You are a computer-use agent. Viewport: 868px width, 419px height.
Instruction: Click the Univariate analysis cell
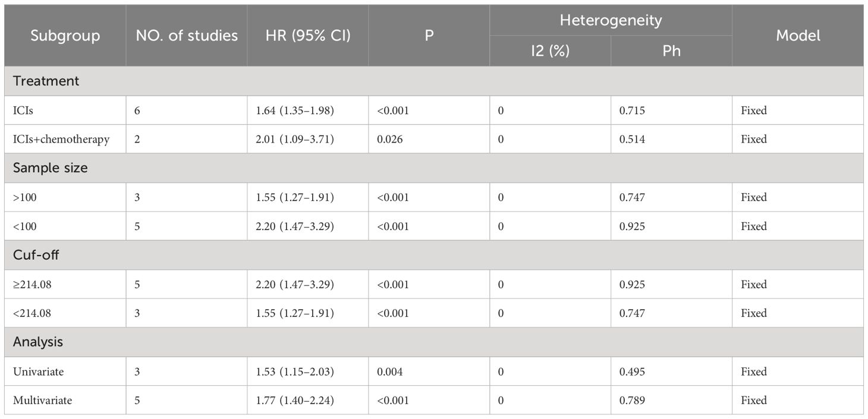(65, 371)
